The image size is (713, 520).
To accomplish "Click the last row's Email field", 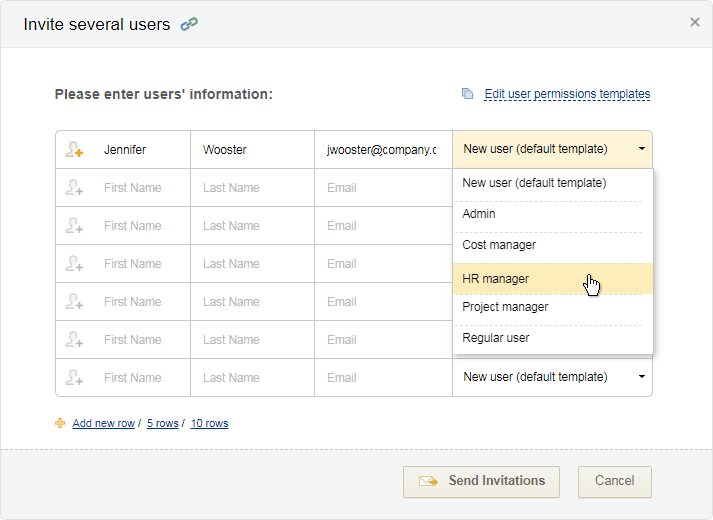I will [383, 378].
